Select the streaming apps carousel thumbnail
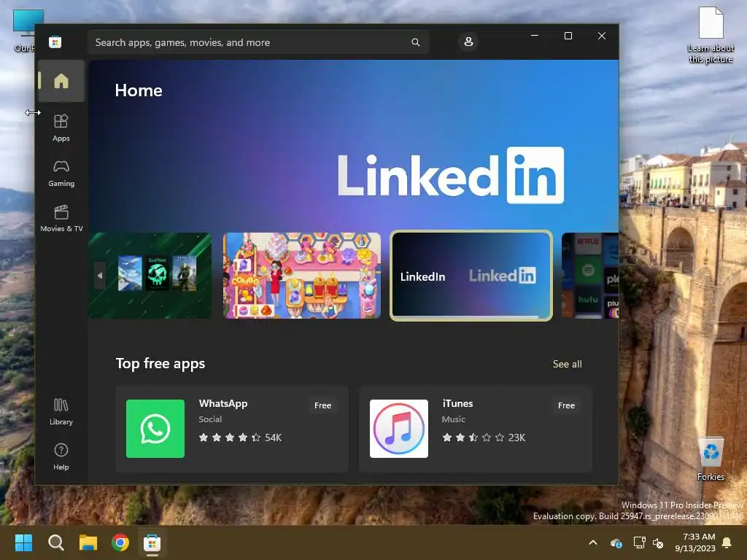The width and height of the screenshot is (747, 560). click(x=590, y=275)
